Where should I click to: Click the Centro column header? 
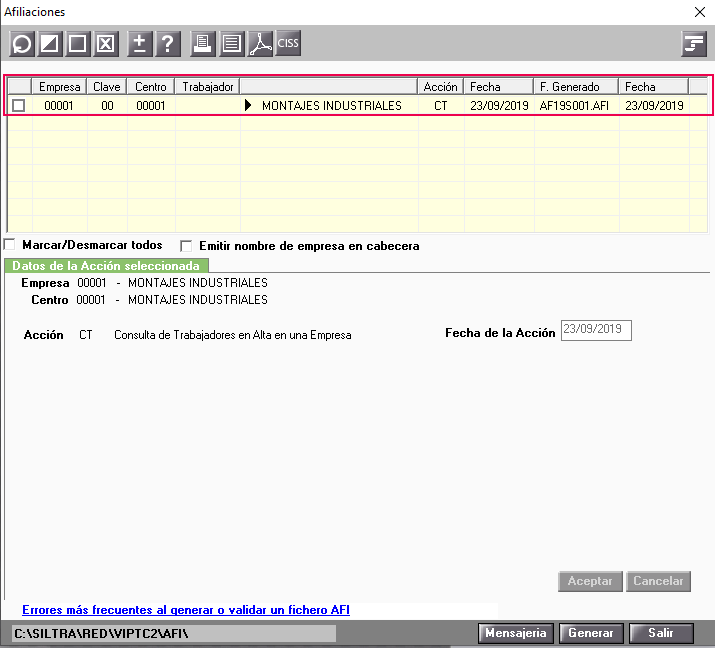coord(151,87)
